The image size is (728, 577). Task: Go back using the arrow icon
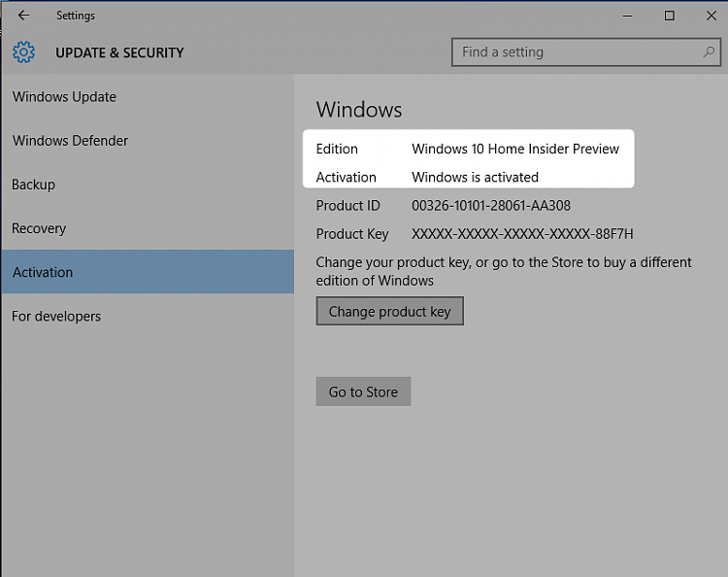pyautogui.click(x=23, y=16)
